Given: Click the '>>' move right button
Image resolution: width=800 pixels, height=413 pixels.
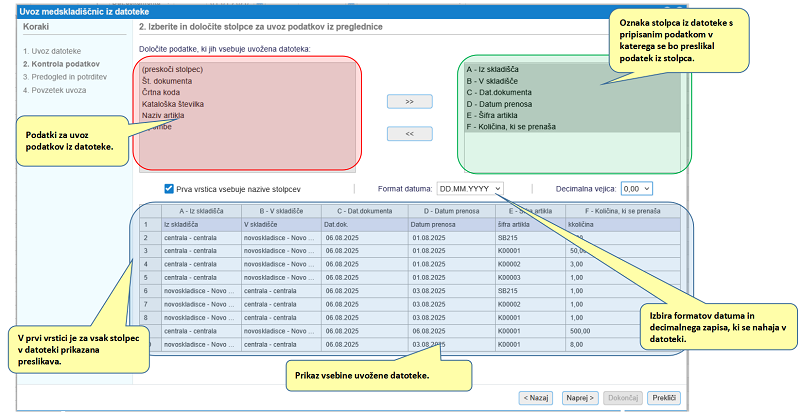Looking at the screenshot, I should pyautogui.click(x=409, y=102).
